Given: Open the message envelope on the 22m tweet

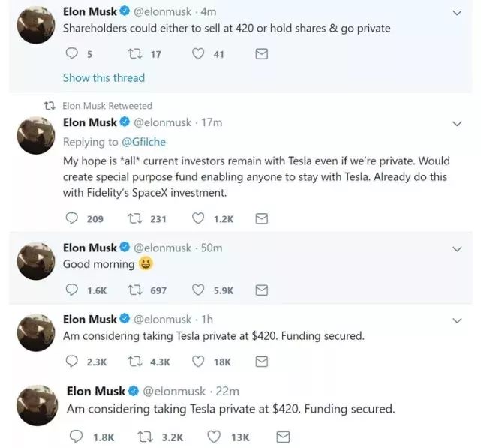Looking at the screenshot, I should tap(283, 437).
